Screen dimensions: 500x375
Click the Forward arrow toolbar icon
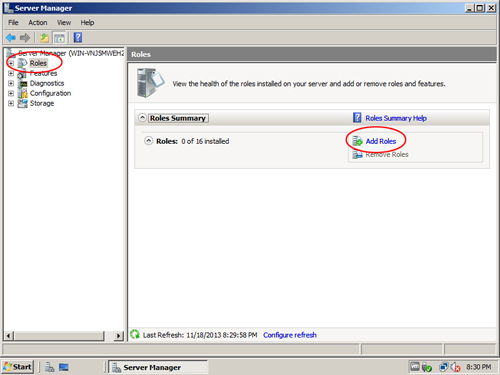(25, 38)
